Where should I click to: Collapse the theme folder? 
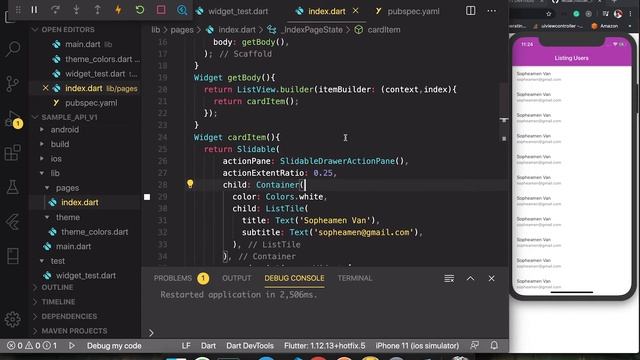coord(67,218)
